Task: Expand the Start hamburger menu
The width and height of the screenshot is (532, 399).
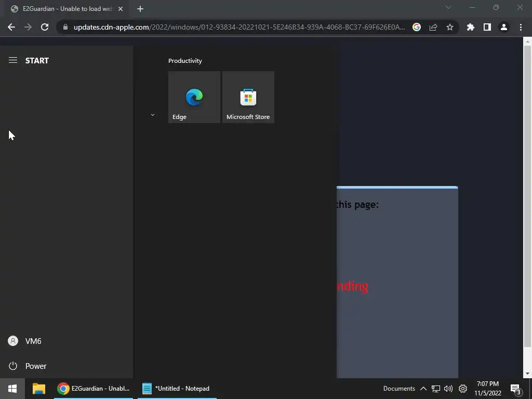Action: point(13,60)
